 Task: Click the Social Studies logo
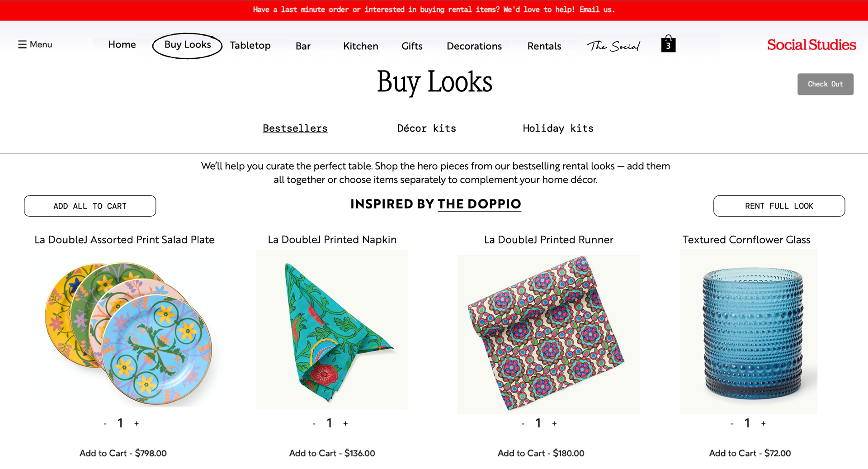[x=811, y=45]
